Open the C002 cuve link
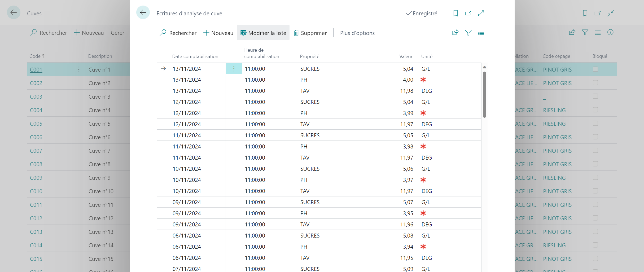The width and height of the screenshot is (644, 272). point(36,83)
